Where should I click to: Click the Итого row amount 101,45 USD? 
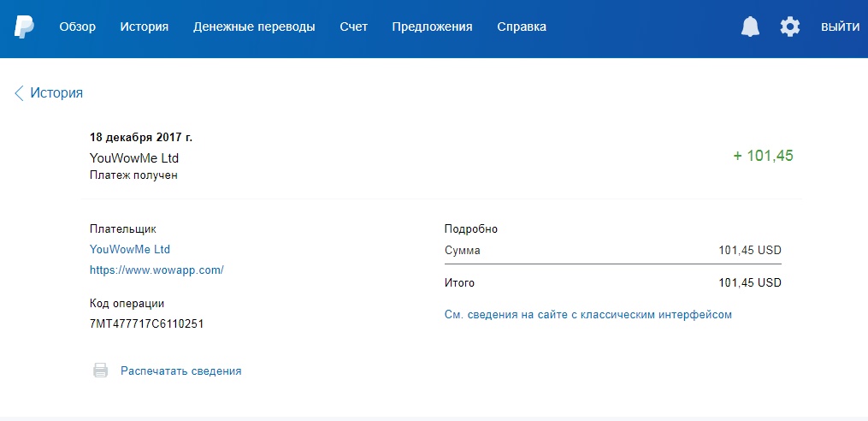tap(750, 283)
